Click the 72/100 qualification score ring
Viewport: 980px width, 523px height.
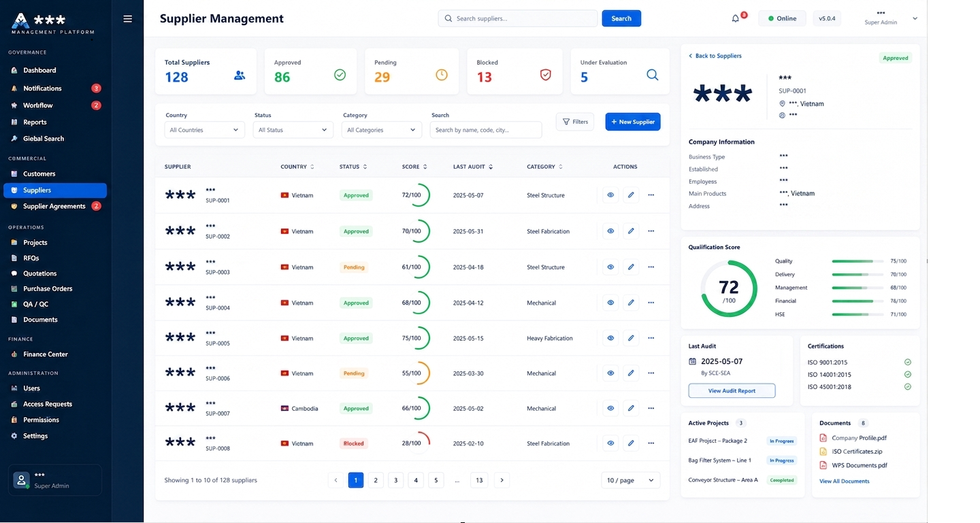coord(729,289)
